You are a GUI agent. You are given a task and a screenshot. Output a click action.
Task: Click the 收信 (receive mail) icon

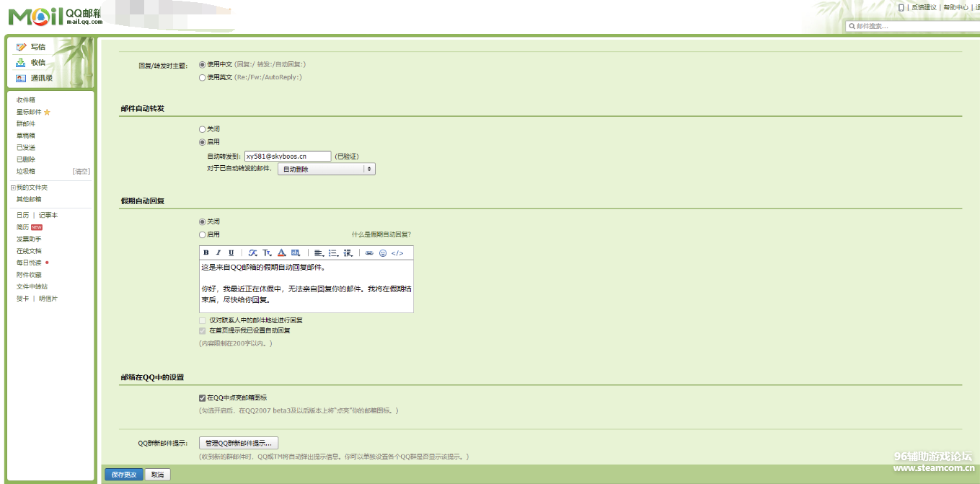click(x=22, y=62)
